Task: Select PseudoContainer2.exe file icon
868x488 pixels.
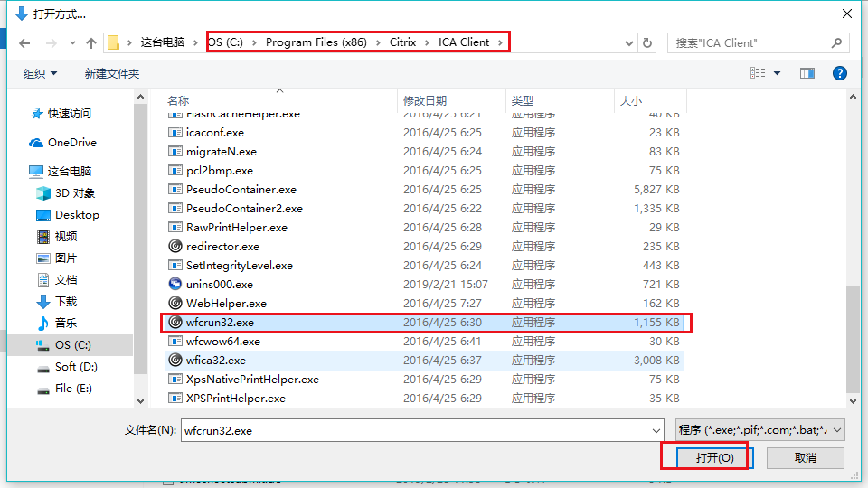Action: (x=175, y=208)
